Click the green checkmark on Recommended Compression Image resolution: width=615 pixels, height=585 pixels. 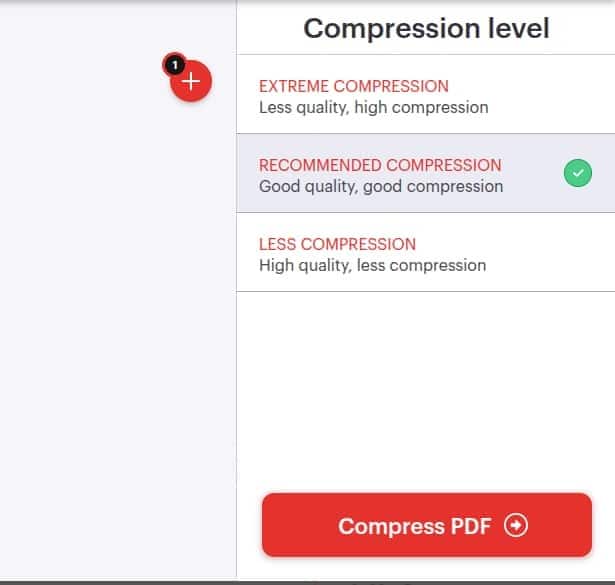(x=577, y=174)
